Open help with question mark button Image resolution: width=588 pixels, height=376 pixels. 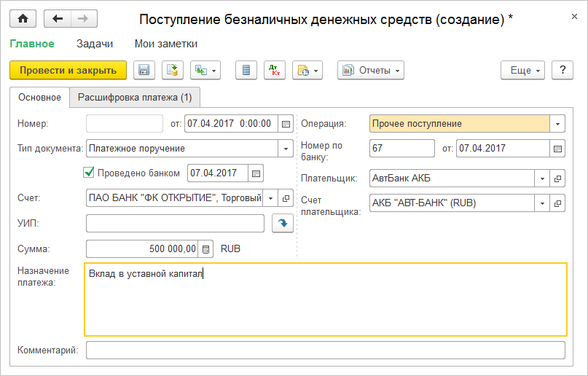click(x=562, y=70)
